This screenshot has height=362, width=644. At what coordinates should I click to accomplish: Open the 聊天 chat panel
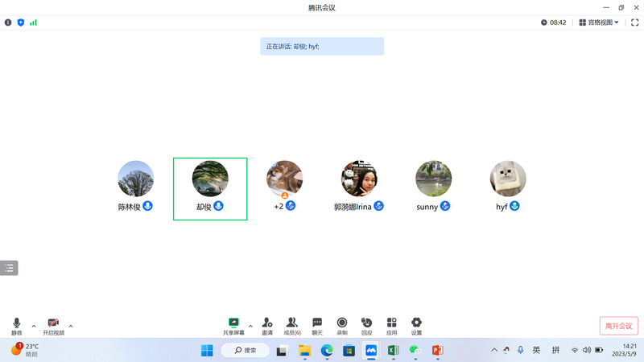coord(317,323)
